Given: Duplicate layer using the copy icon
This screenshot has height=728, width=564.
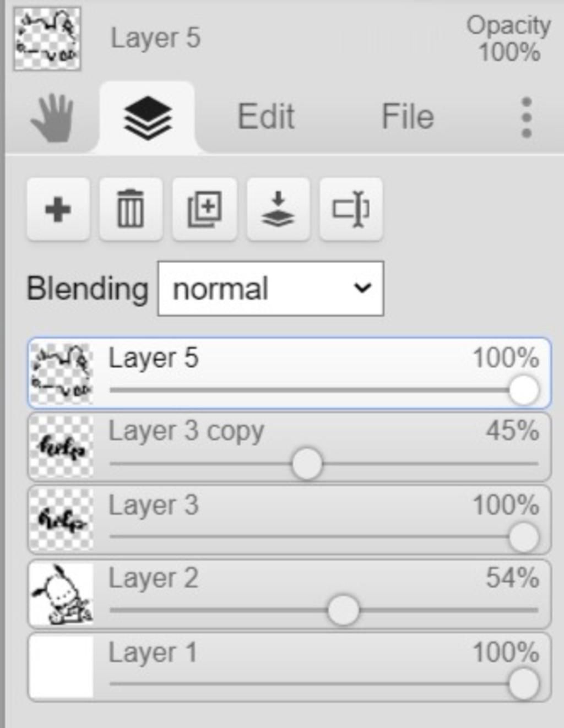Looking at the screenshot, I should (204, 209).
